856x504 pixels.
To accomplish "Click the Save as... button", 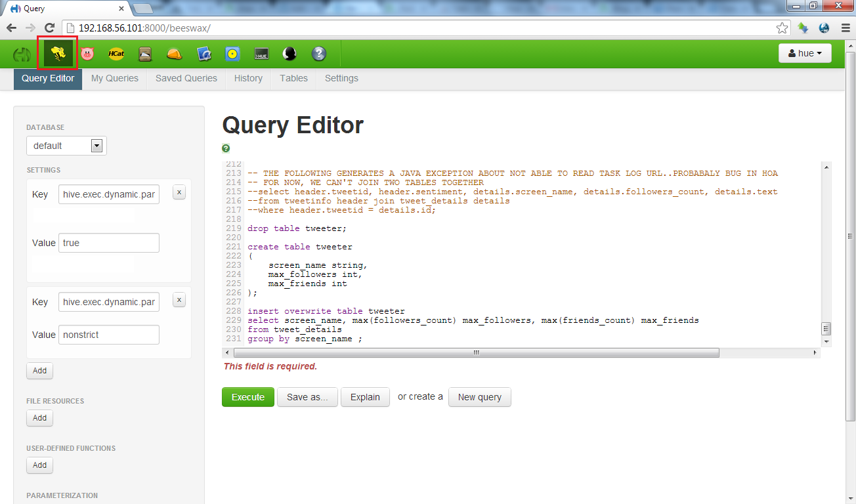I will click(307, 397).
